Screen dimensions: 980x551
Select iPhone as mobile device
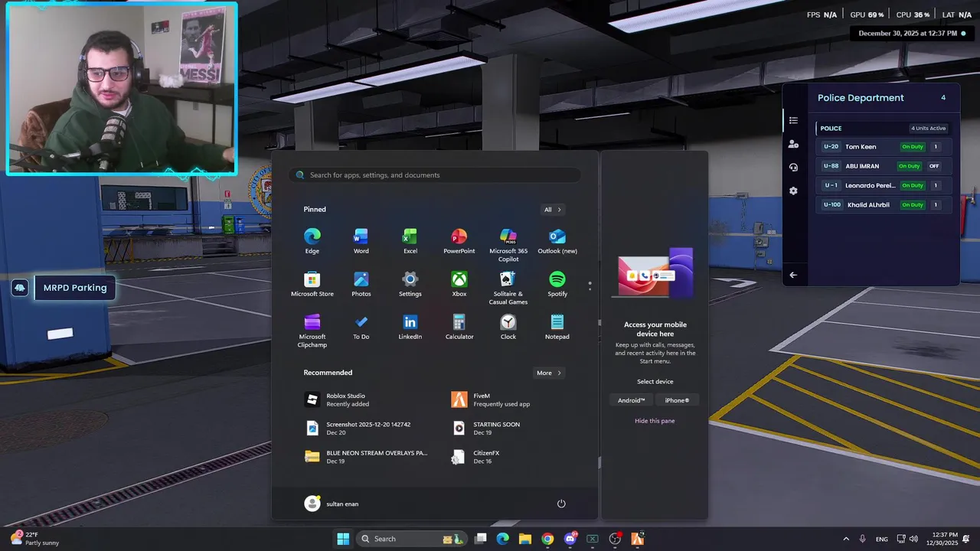pyautogui.click(x=677, y=400)
